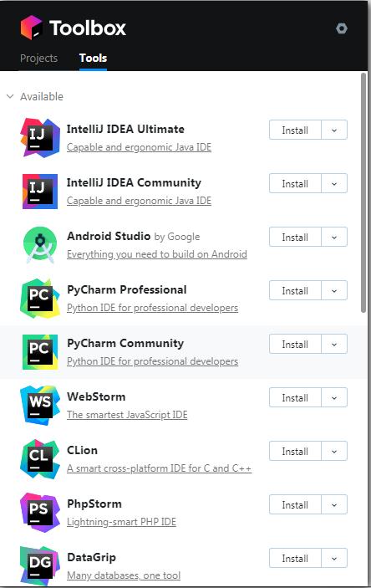
Task: Install CLion
Action: pyautogui.click(x=295, y=452)
